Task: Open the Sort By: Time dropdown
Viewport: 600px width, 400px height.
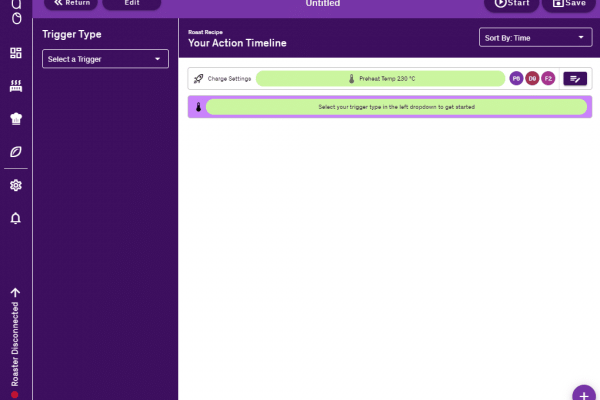Action: [x=536, y=38]
